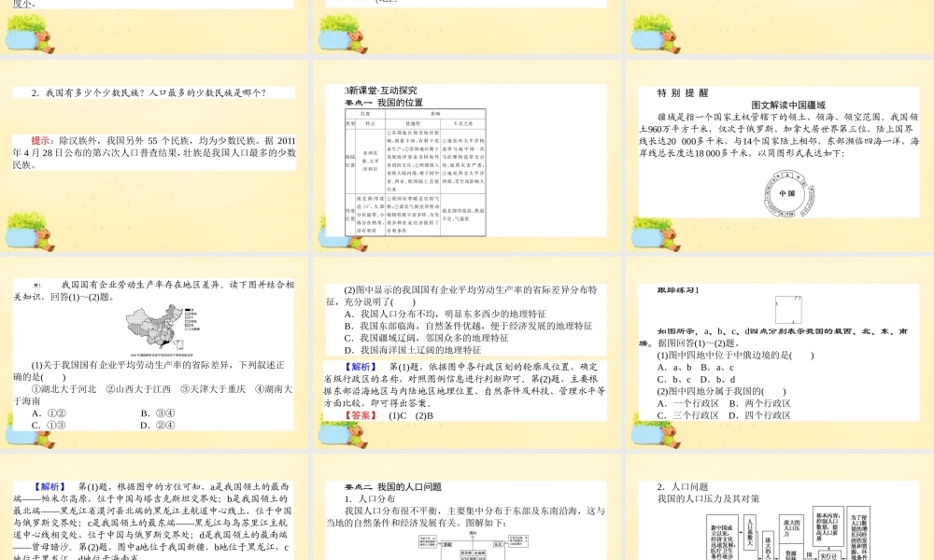This screenshot has width=934, height=560.
Task: Click the title "图文解读中国疆域"
Action: pos(788,105)
